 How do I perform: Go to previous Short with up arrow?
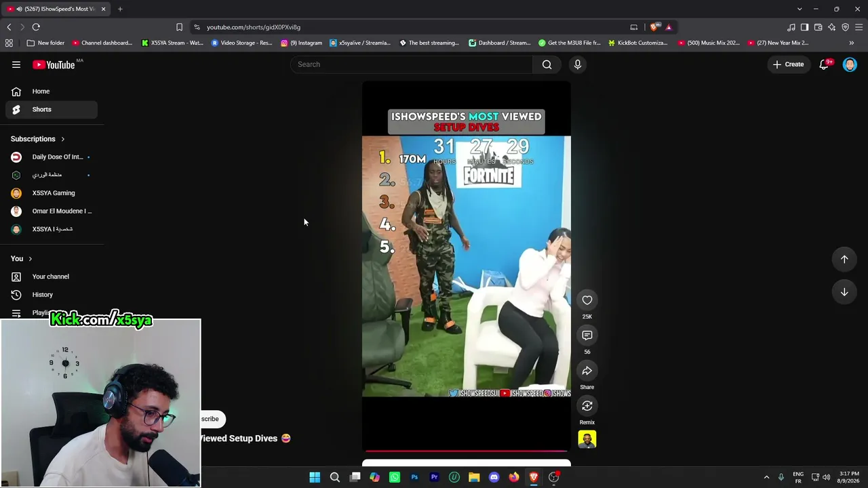point(844,259)
